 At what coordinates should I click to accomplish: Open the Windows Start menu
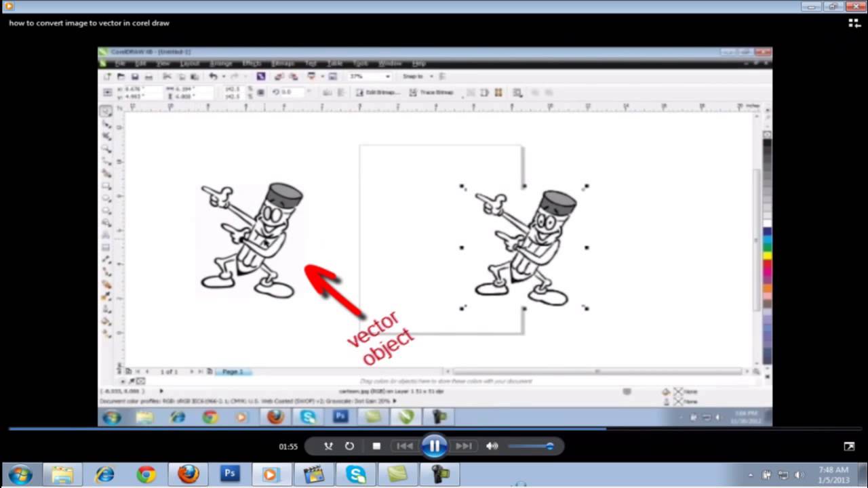[x=20, y=474]
